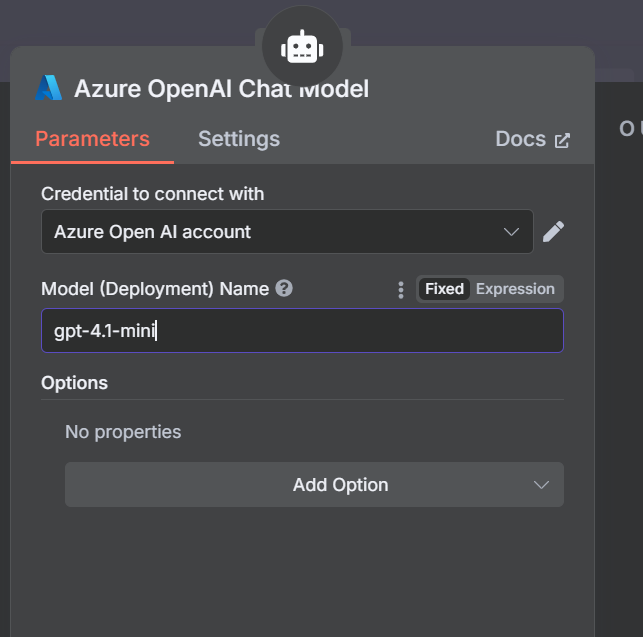Expand the Add Option chevron arrow
The image size is (643, 637).
(x=541, y=485)
